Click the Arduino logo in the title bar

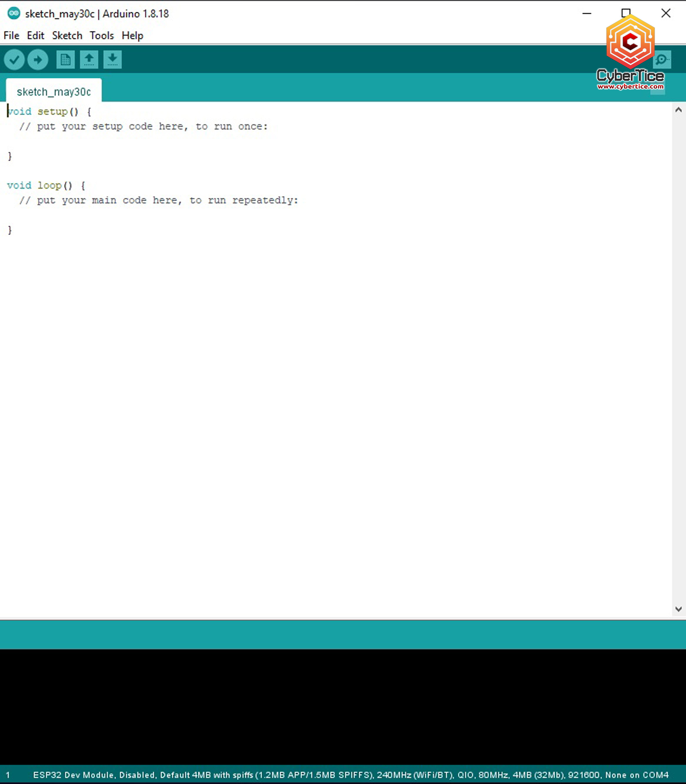(x=14, y=14)
